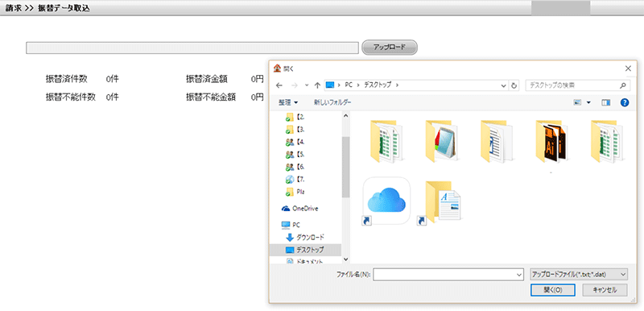Click the house icon in the dialog title
The image size is (644, 311).
(x=277, y=68)
